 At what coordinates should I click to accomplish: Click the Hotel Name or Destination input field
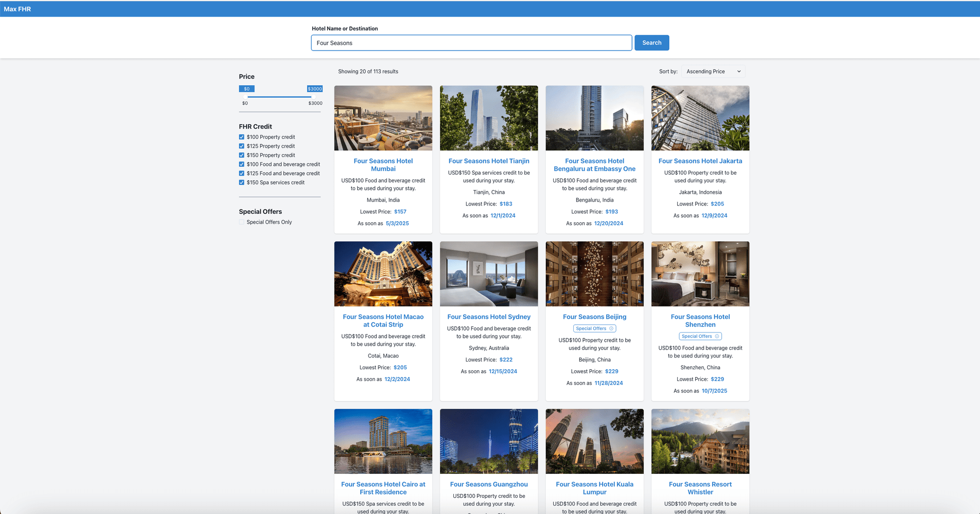[x=471, y=43]
